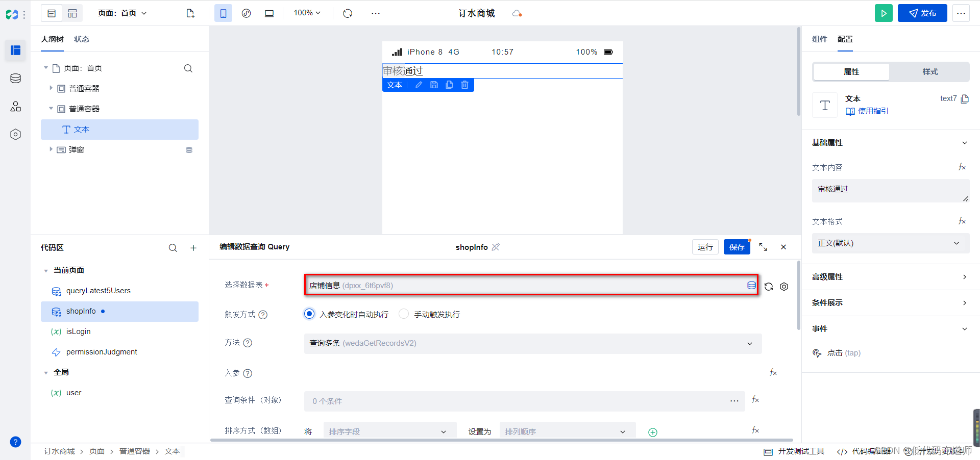980x460 pixels.
Task: Open toolbar more options ellipsis
Action: (x=376, y=13)
